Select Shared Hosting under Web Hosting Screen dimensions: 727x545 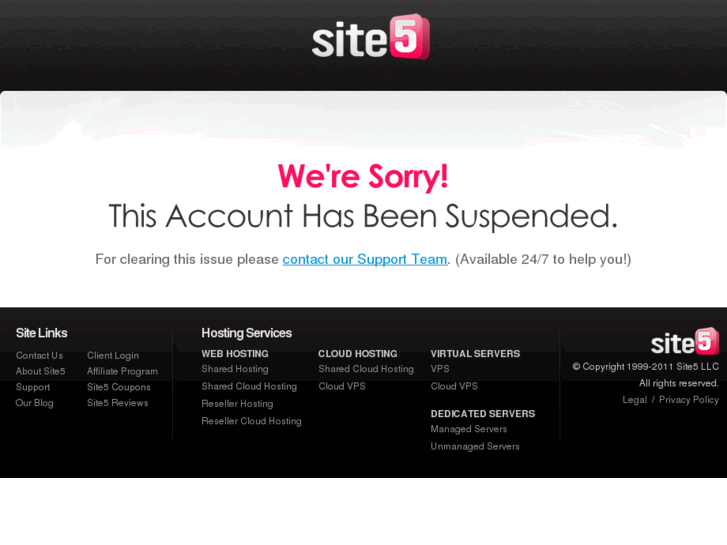[x=235, y=369]
